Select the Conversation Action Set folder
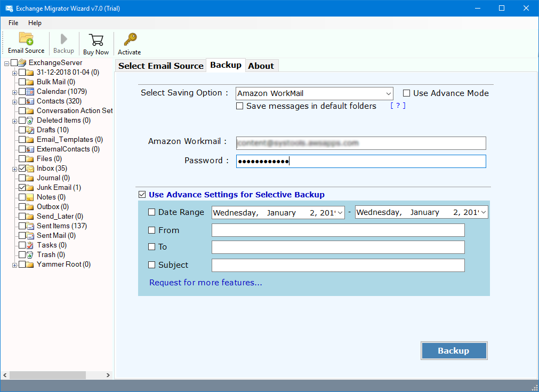The width and height of the screenshot is (539, 392). tap(75, 111)
